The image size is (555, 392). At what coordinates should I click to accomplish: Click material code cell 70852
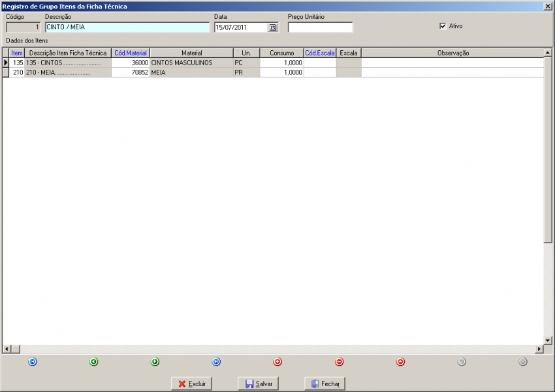(x=131, y=72)
